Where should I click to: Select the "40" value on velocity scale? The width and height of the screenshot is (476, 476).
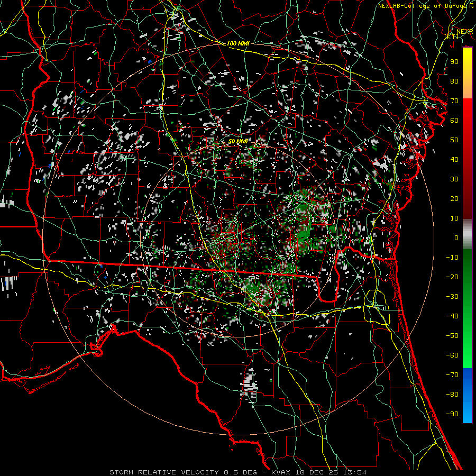454,159
